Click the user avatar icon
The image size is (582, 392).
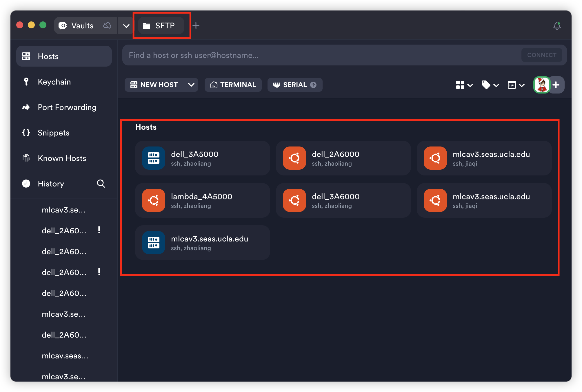point(541,85)
